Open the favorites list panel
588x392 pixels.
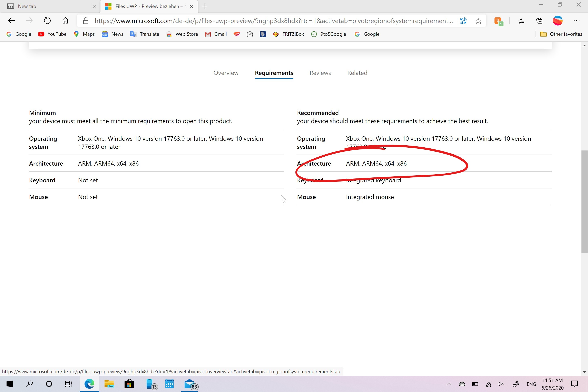pyautogui.click(x=521, y=21)
